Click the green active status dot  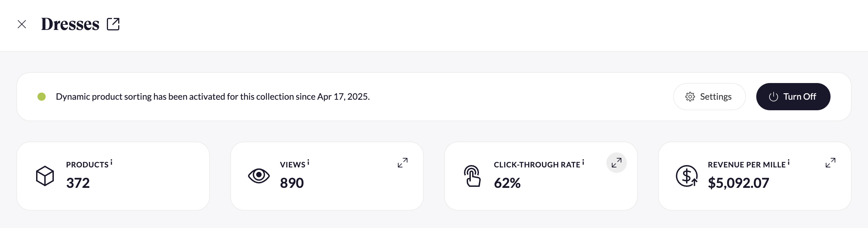pos(42,97)
